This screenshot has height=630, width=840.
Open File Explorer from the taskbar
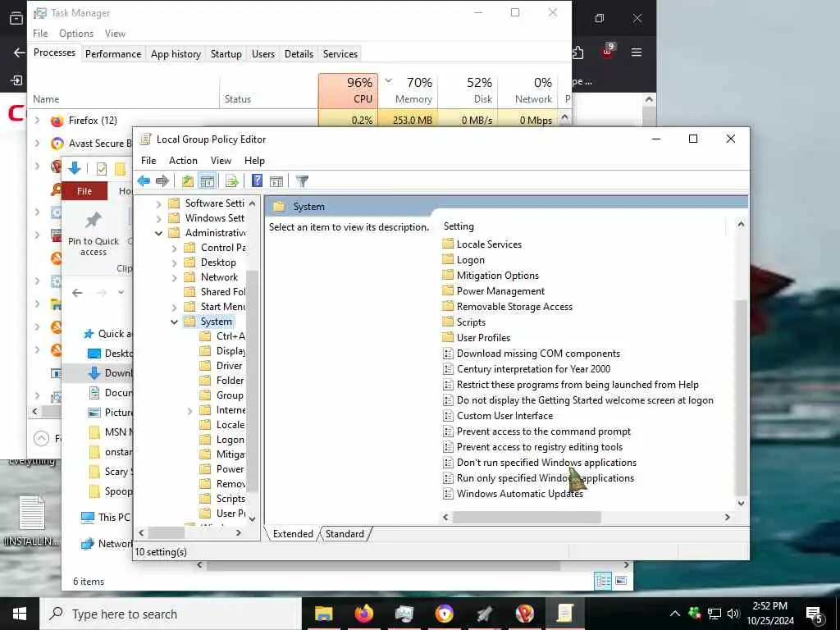[323, 614]
